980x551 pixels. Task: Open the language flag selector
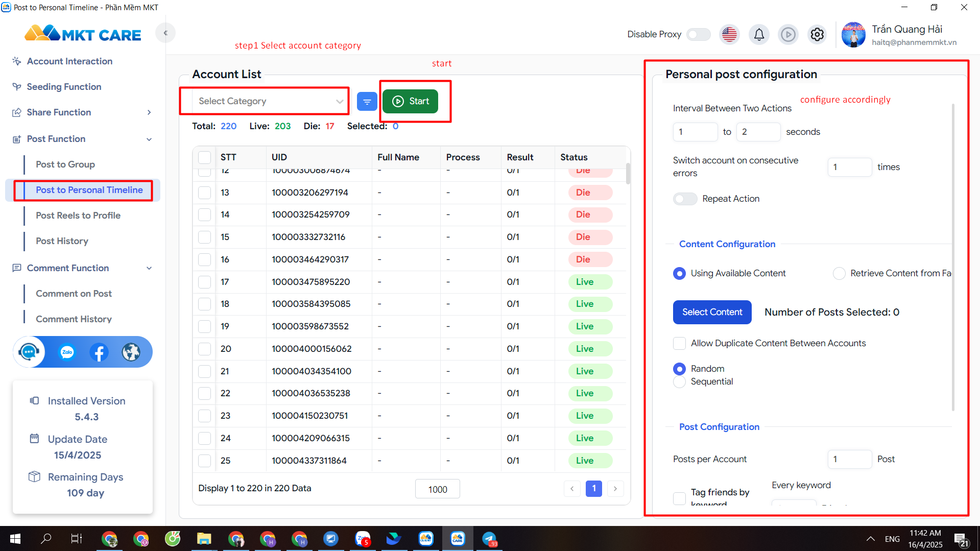click(730, 34)
